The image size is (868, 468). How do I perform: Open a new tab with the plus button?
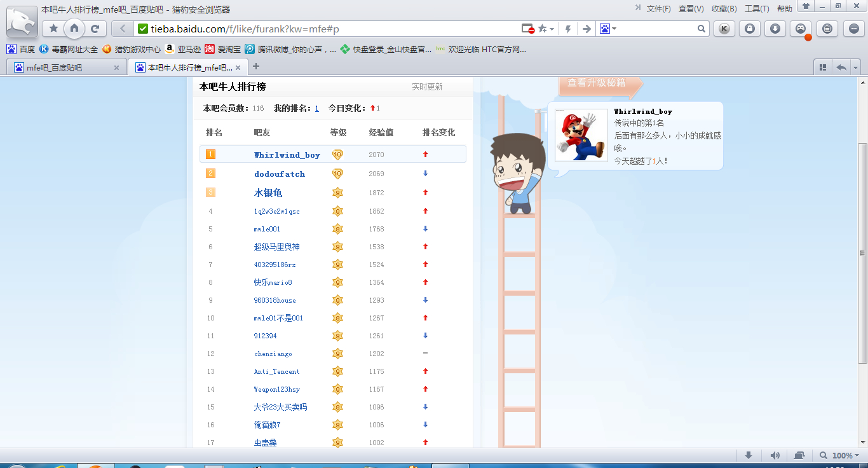(x=256, y=66)
